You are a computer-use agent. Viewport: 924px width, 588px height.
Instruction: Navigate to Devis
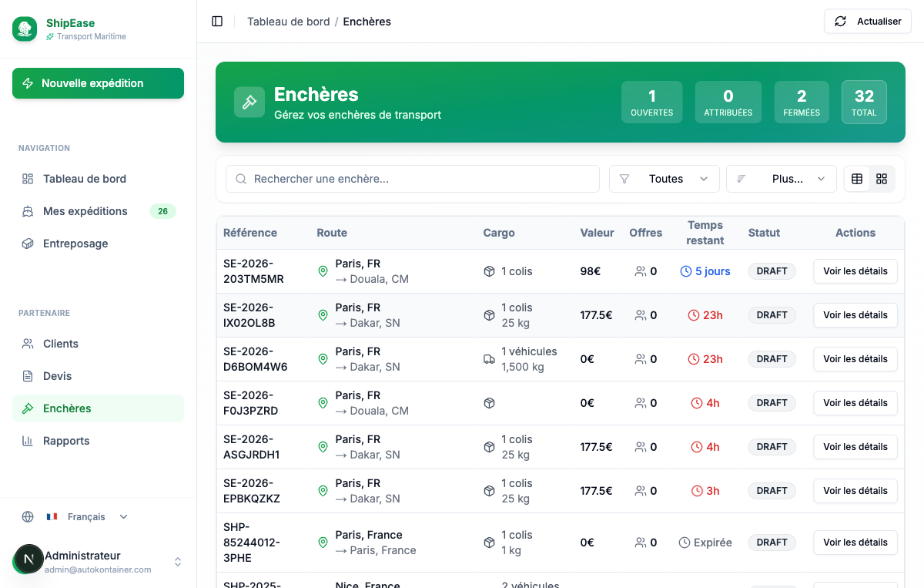point(98,376)
